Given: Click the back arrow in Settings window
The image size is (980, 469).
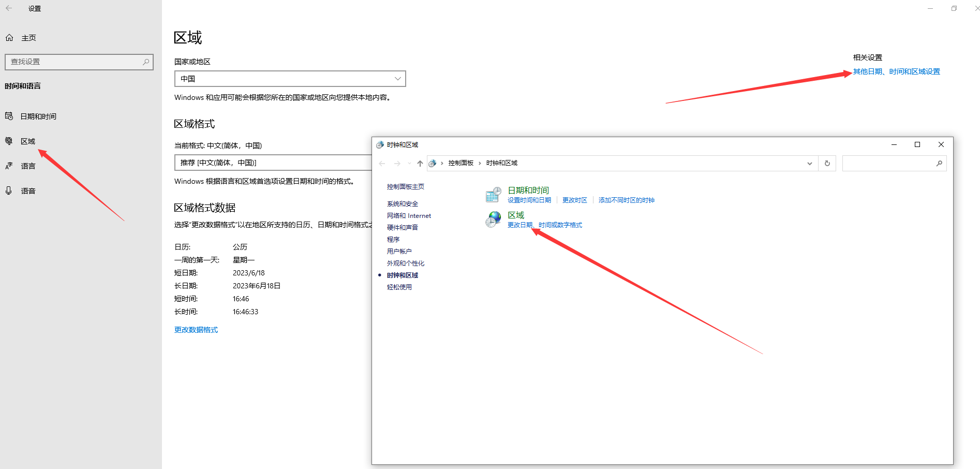Looking at the screenshot, I should point(9,8).
